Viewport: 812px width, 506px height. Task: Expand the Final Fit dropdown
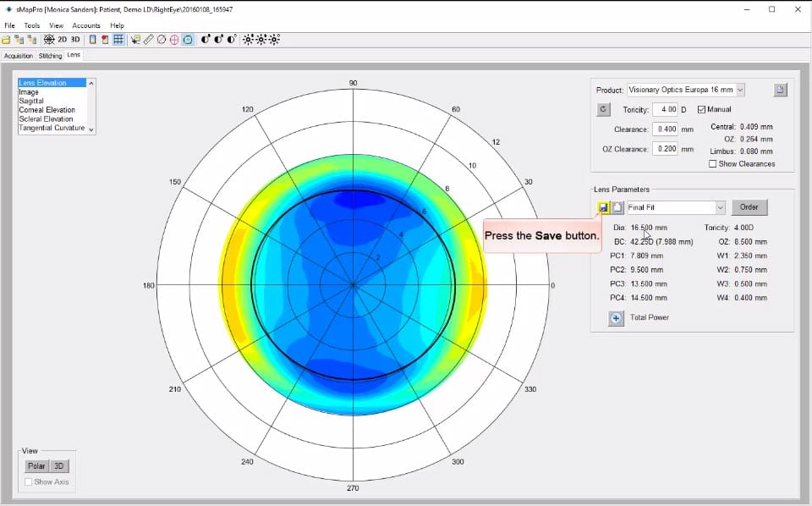[720, 207]
